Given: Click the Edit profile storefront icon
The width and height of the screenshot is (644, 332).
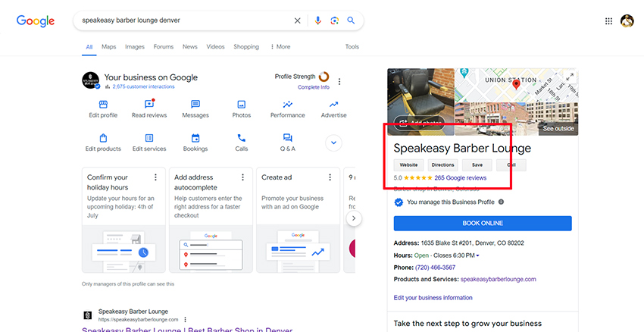Looking at the screenshot, I should pyautogui.click(x=103, y=105).
